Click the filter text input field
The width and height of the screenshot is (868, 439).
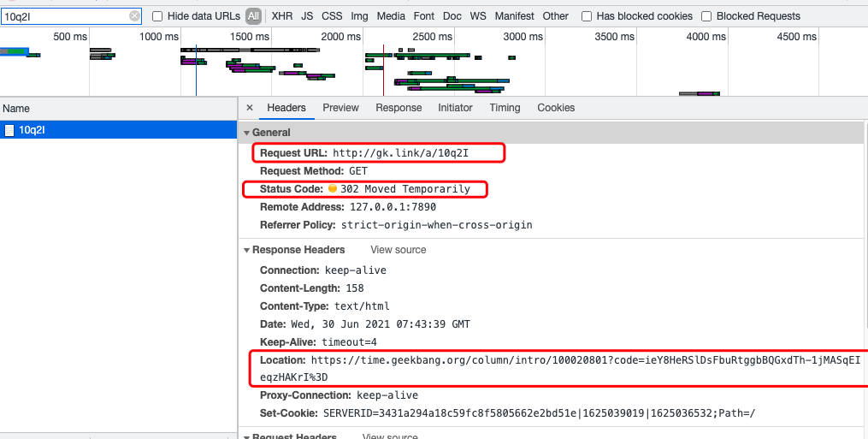[64, 16]
